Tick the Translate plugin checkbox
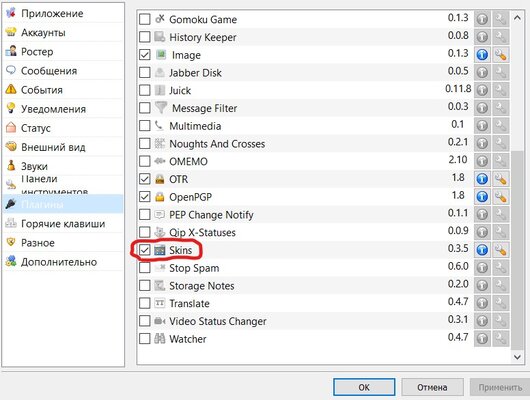530x400 pixels. point(145,303)
